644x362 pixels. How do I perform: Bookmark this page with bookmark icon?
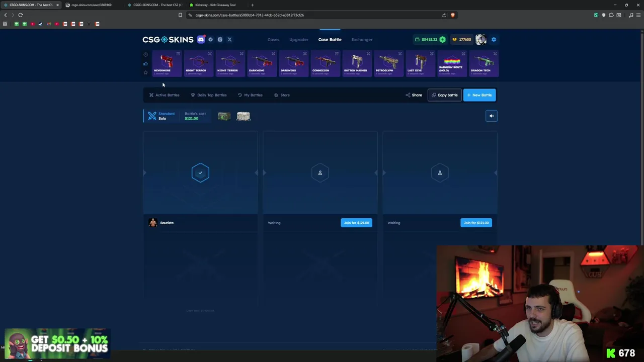pyautogui.click(x=180, y=15)
